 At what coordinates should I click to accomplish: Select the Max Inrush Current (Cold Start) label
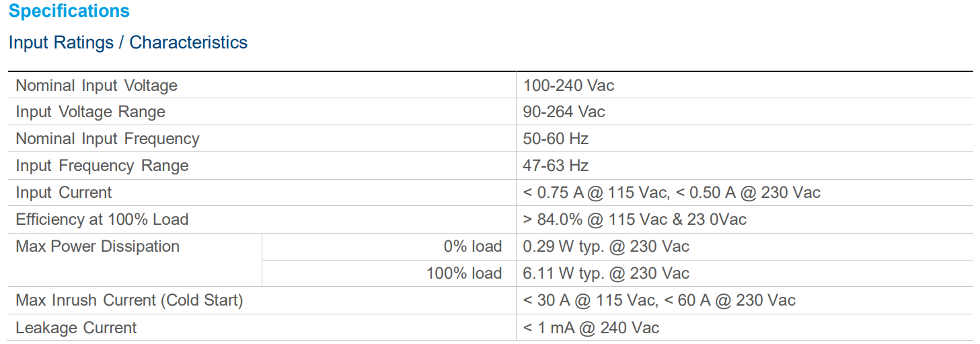tap(129, 300)
